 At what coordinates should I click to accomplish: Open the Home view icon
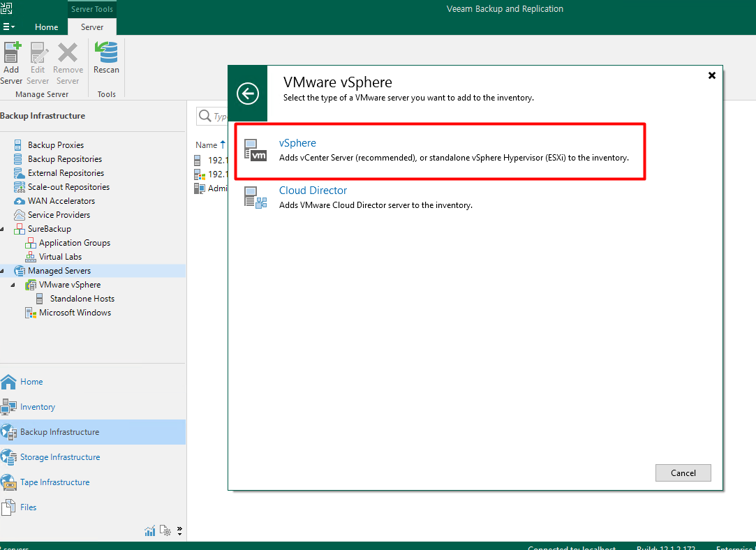tap(8, 382)
